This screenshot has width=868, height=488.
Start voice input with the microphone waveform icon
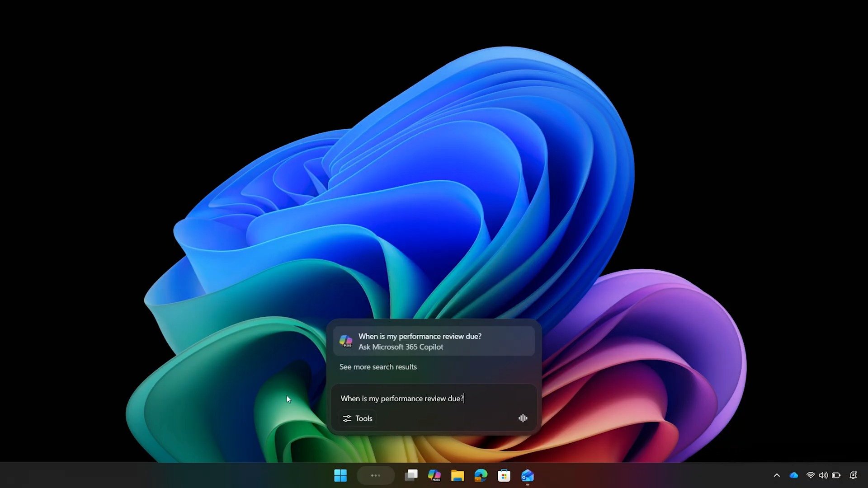(x=523, y=418)
